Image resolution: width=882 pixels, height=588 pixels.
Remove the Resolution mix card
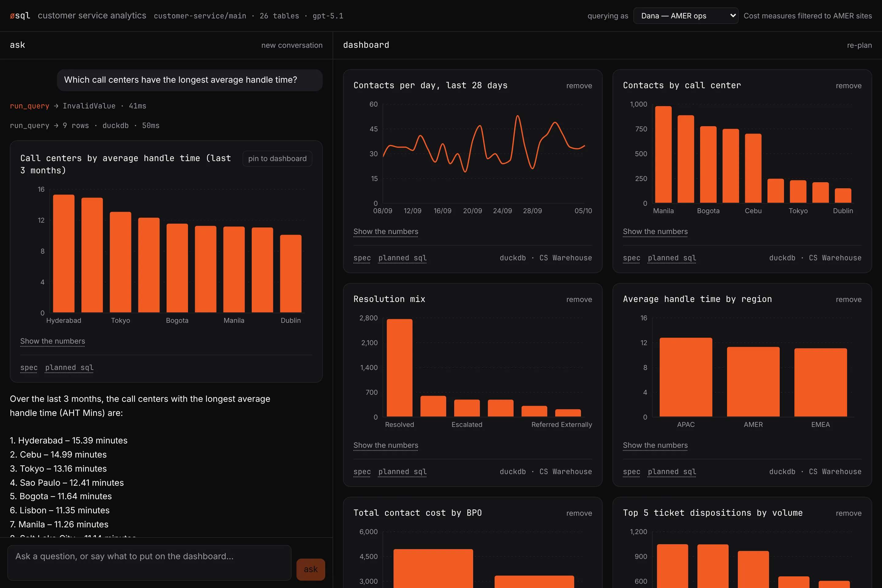click(x=579, y=300)
